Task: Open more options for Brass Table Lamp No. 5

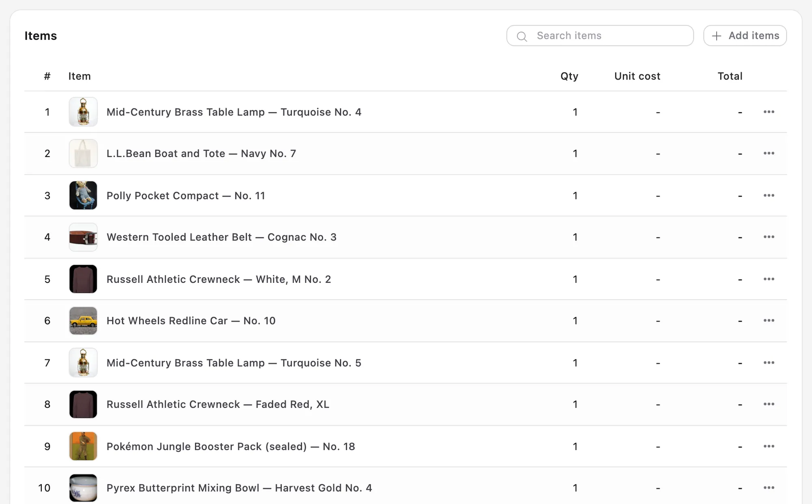Action: pos(769,362)
